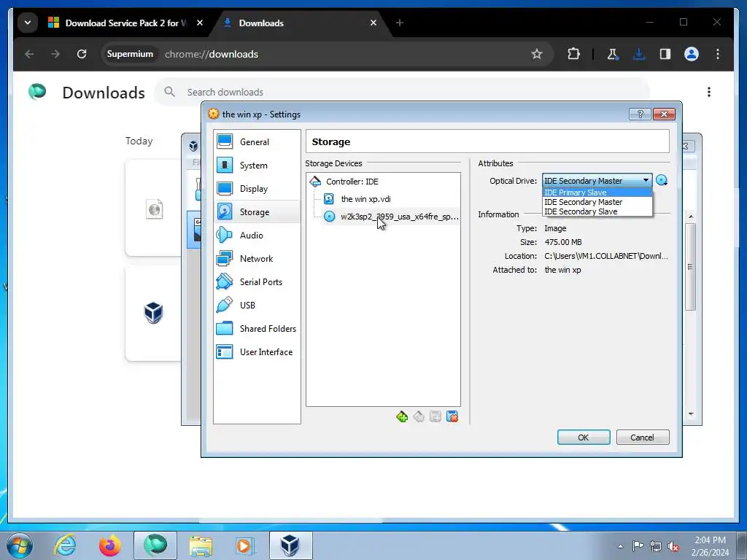747x560 pixels.
Task: Launch Firefox from the taskbar
Action: tap(110, 545)
